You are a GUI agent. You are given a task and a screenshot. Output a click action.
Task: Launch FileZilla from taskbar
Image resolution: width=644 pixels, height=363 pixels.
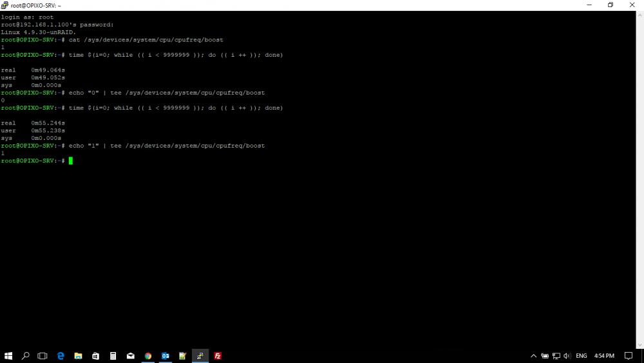[218, 356]
